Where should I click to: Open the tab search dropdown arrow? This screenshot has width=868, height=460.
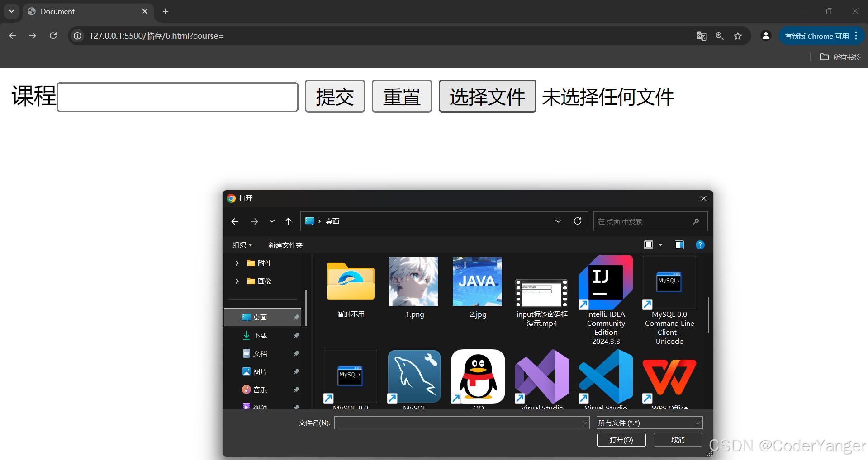coord(11,11)
